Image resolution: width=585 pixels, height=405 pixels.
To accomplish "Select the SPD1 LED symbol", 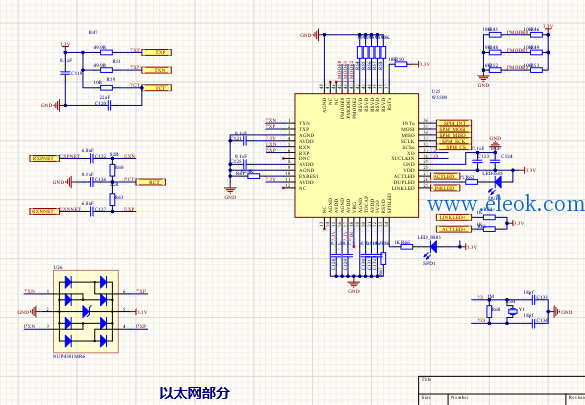I will [433, 247].
